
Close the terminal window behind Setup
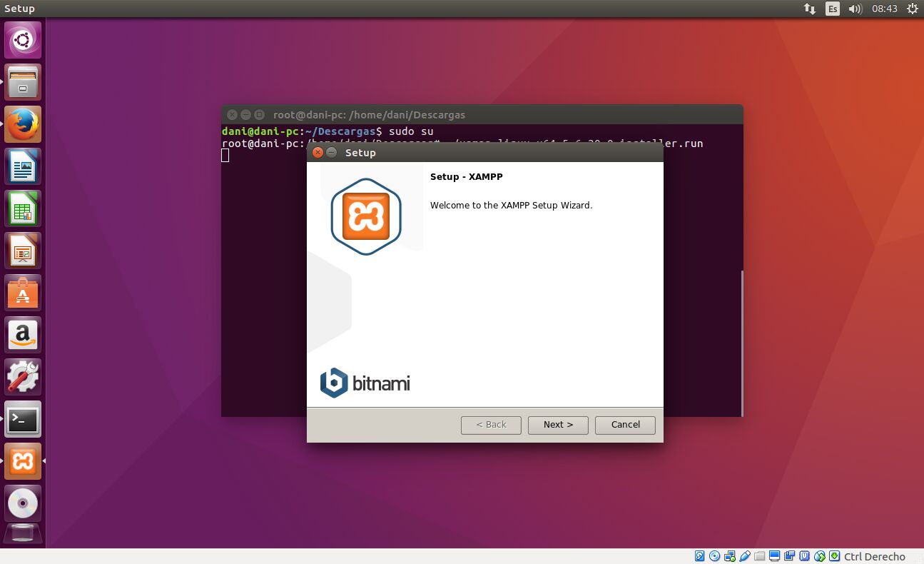[232, 114]
